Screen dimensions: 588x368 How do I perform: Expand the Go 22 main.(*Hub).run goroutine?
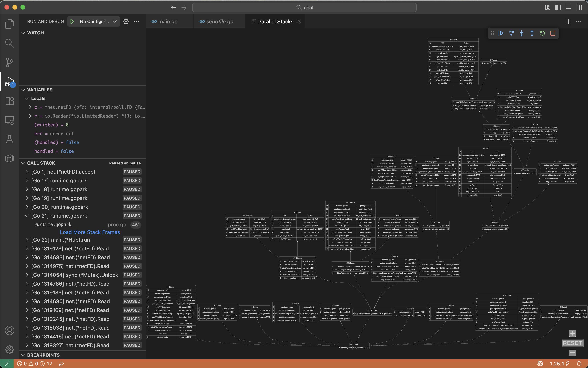[x=27, y=240]
